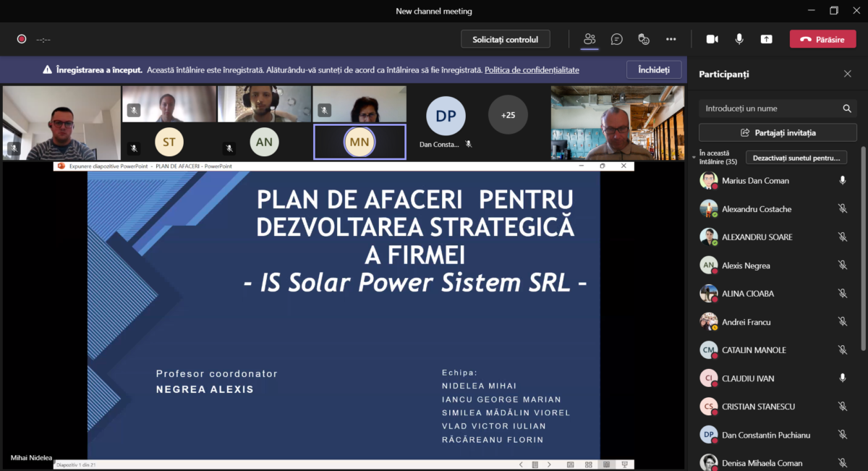868x471 pixels.
Task: Close the Participanți side panel
Action: pyautogui.click(x=847, y=74)
